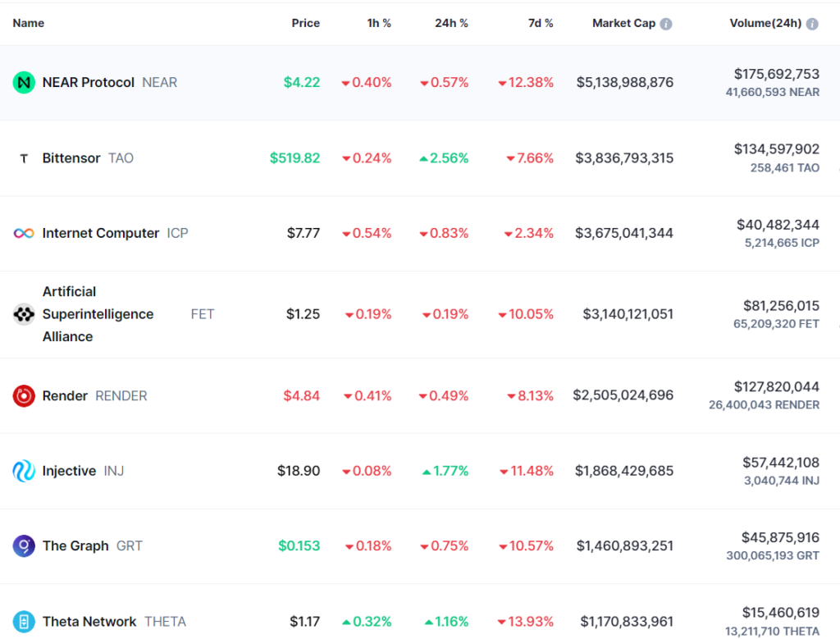Sort by the Price column header
The height and width of the screenshot is (639, 840).
[x=305, y=23]
